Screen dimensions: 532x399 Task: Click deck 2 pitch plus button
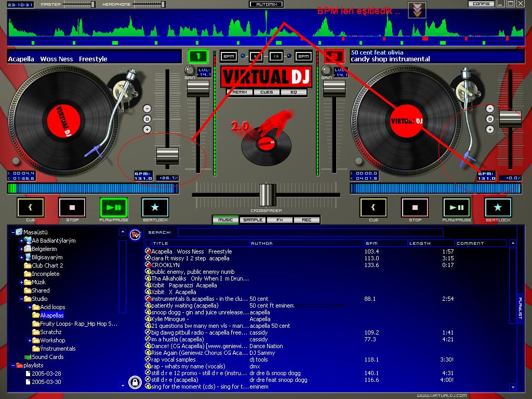[x=490, y=129]
